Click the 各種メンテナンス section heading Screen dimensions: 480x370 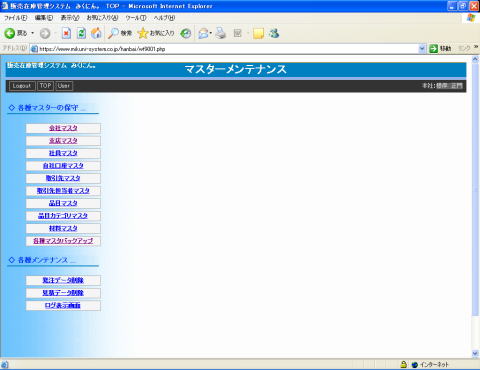click(43, 260)
